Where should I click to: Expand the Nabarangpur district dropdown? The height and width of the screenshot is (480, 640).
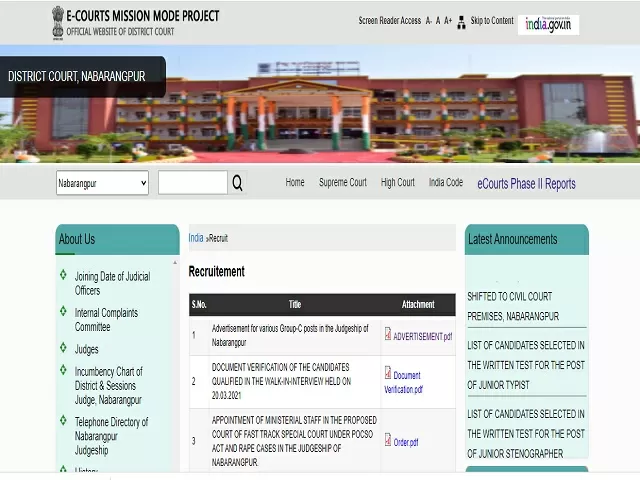(x=102, y=183)
